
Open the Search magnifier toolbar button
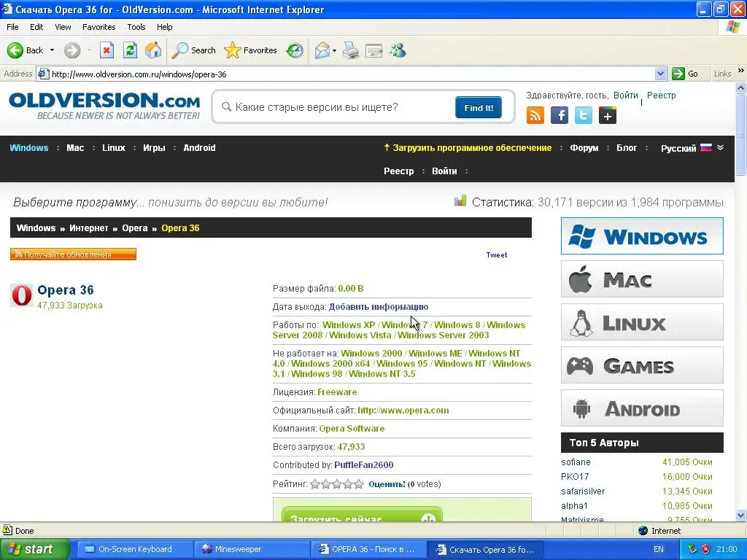pyautogui.click(x=193, y=50)
